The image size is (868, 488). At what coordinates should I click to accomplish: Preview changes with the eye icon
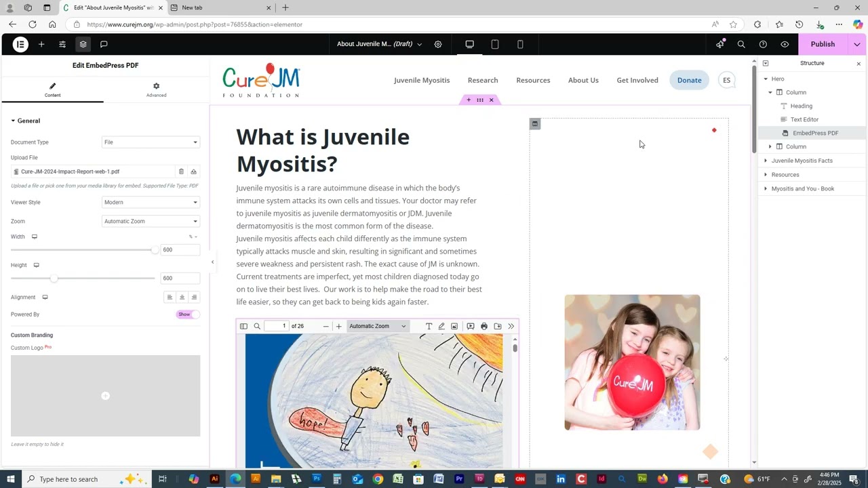coord(785,44)
